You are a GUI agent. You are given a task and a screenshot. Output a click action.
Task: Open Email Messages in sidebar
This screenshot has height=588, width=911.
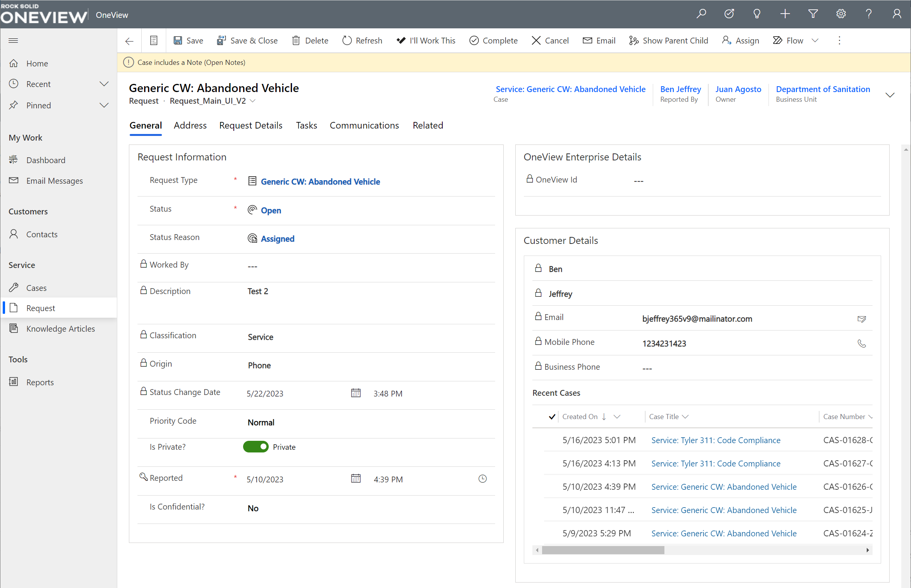click(x=58, y=181)
